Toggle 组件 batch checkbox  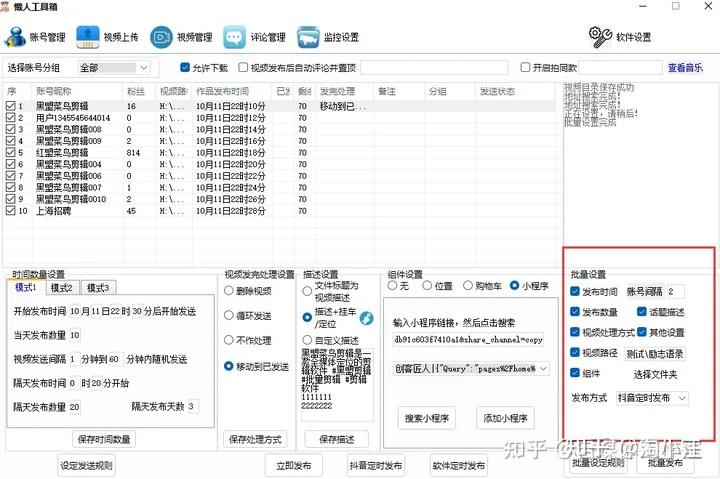click(574, 373)
